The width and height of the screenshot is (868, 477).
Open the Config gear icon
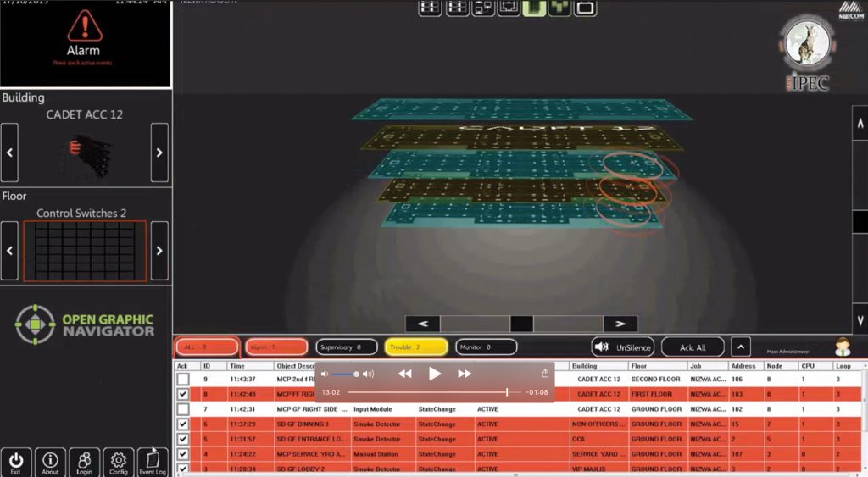point(119,462)
